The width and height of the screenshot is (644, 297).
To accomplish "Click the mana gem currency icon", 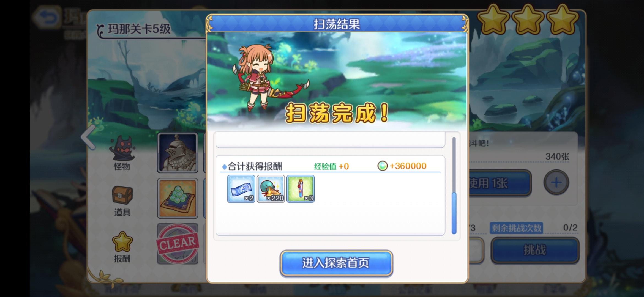I will 382,166.
